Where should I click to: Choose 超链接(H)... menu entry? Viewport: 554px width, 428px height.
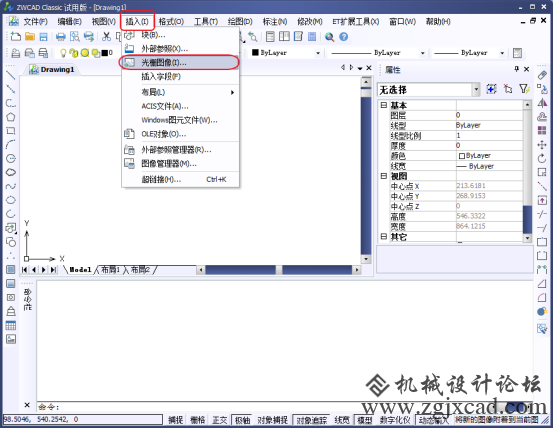click(180, 180)
